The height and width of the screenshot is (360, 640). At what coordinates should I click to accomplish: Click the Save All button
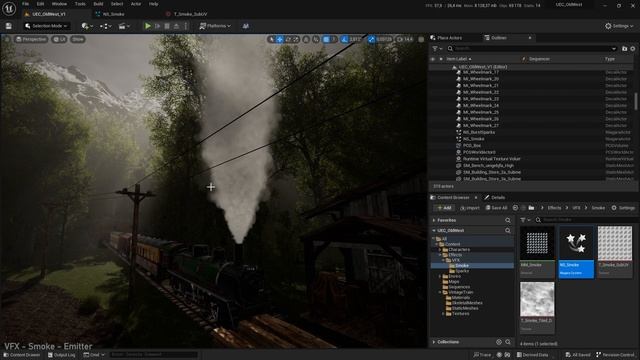(496, 208)
